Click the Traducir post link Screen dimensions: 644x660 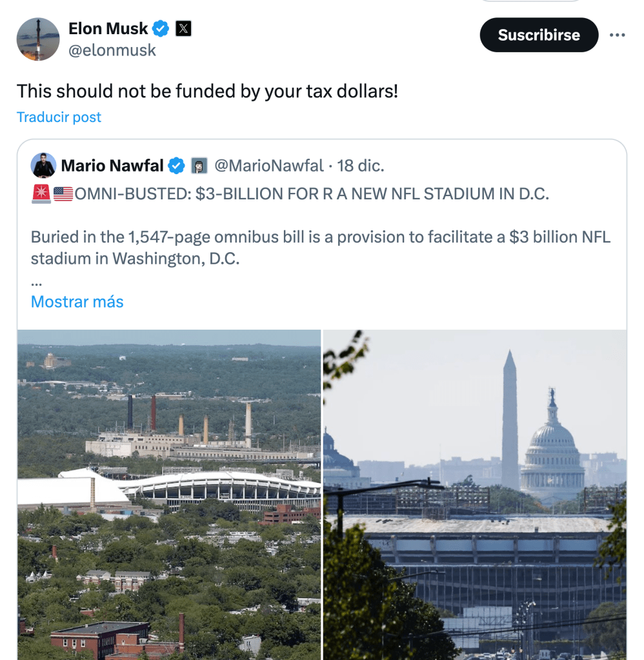(59, 117)
